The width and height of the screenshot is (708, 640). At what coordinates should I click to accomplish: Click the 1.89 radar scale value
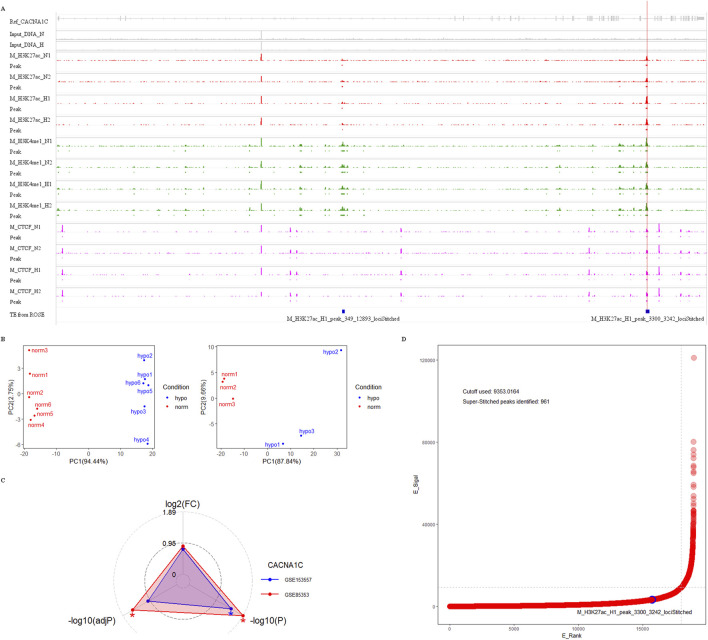point(169,513)
